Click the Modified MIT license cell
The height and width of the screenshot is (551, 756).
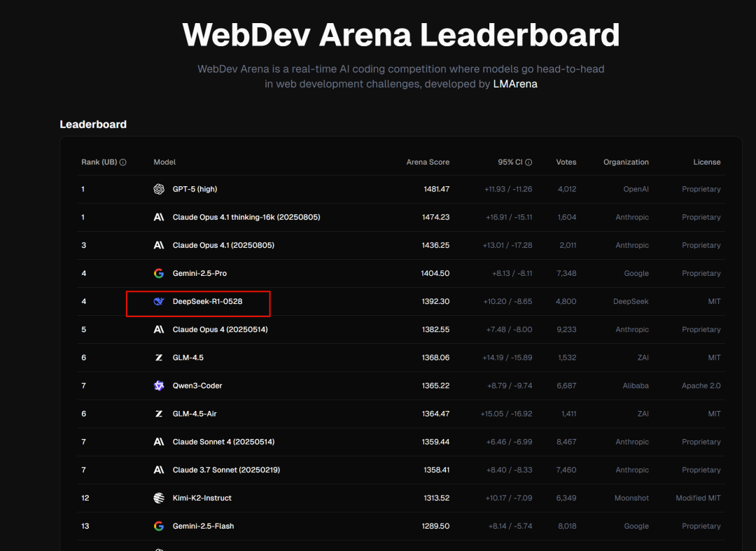698,498
